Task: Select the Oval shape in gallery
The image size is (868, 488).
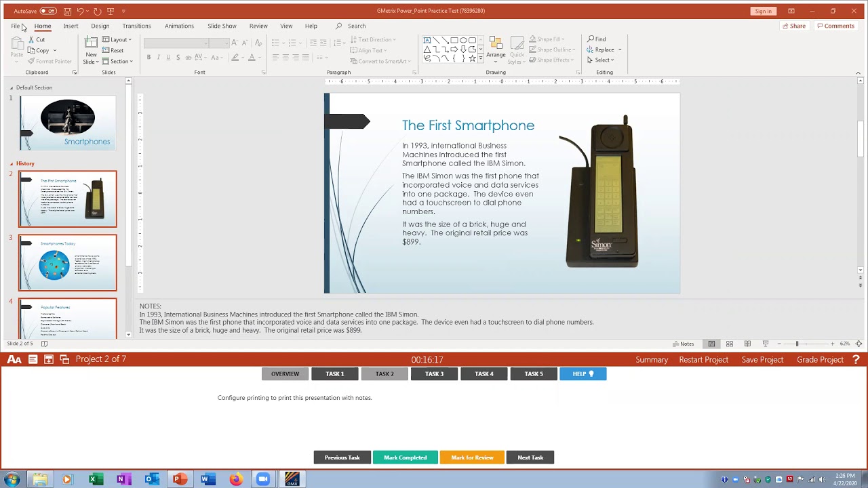Action: pyautogui.click(x=463, y=40)
